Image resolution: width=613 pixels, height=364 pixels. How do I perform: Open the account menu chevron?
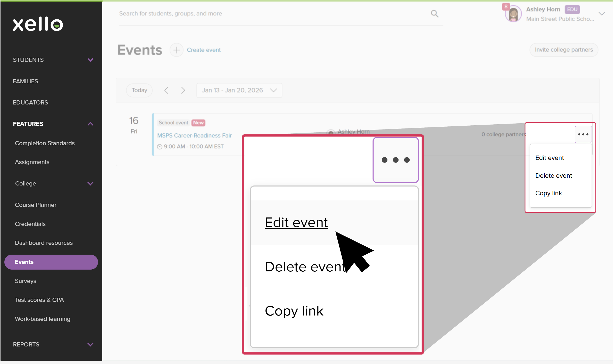(x=602, y=14)
